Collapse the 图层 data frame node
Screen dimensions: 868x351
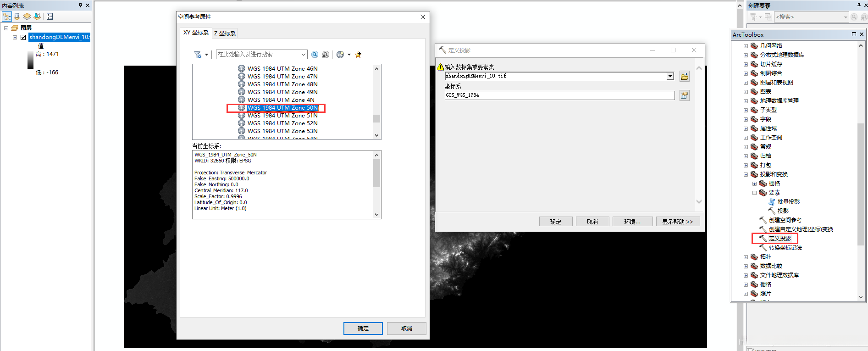(x=6, y=28)
